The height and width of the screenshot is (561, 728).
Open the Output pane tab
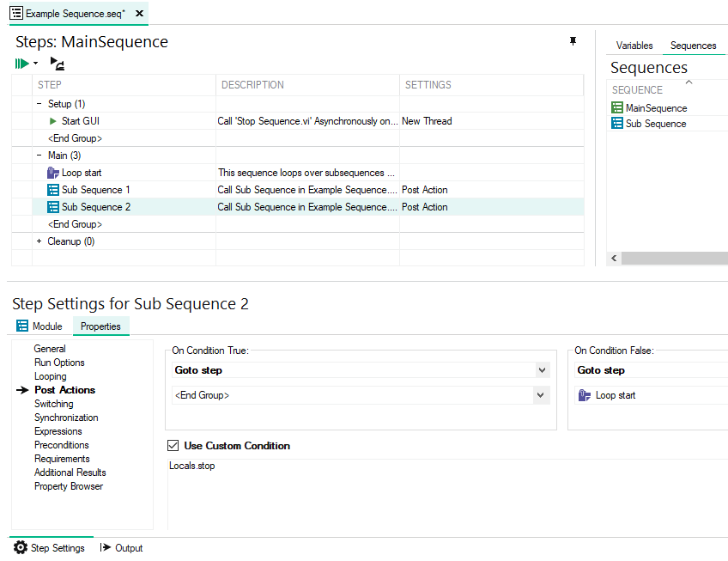pos(121,548)
